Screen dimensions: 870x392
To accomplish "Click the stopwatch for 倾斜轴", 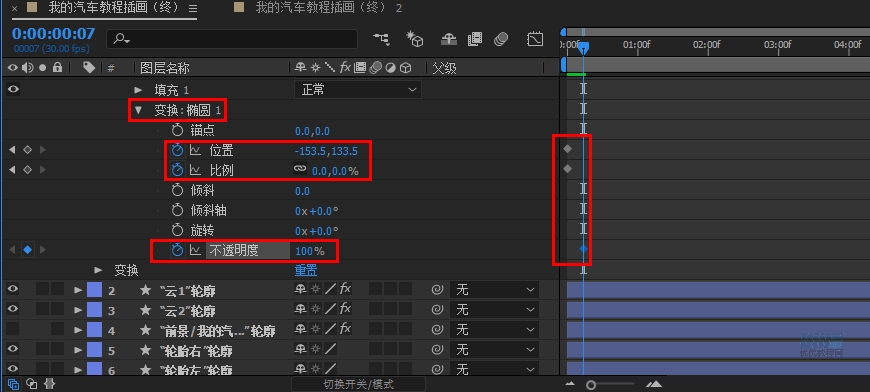I will [177, 211].
